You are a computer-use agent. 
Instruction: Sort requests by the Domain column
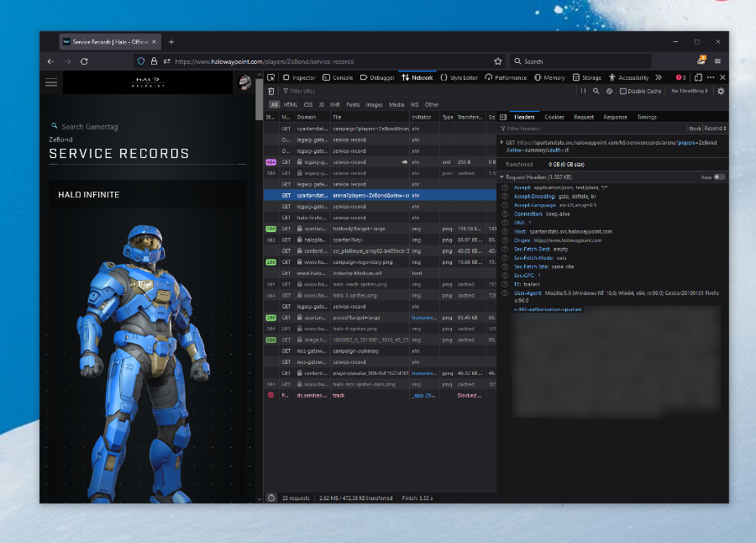(312, 117)
